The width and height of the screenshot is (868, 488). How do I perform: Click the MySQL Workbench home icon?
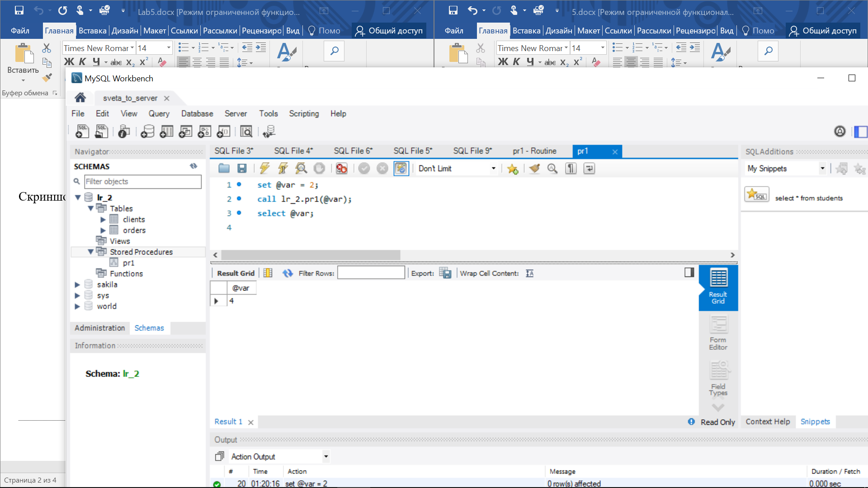[x=80, y=98]
